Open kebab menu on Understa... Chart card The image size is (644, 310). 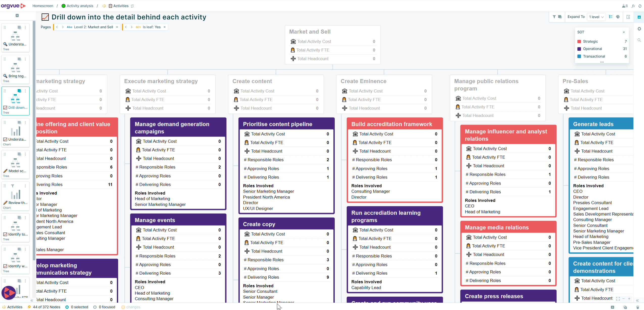click(25, 123)
